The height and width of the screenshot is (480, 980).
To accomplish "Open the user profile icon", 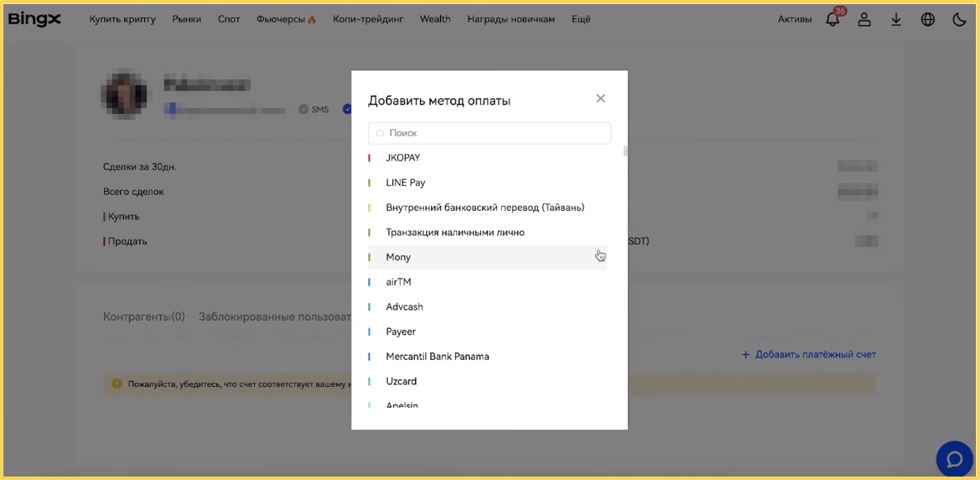I will [864, 20].
